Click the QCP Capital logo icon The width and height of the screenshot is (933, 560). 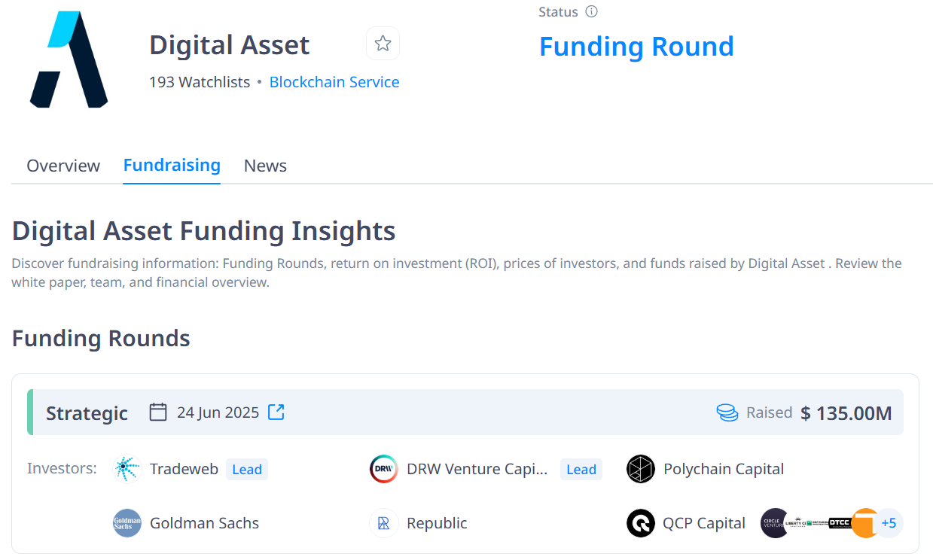pos(640,523)
